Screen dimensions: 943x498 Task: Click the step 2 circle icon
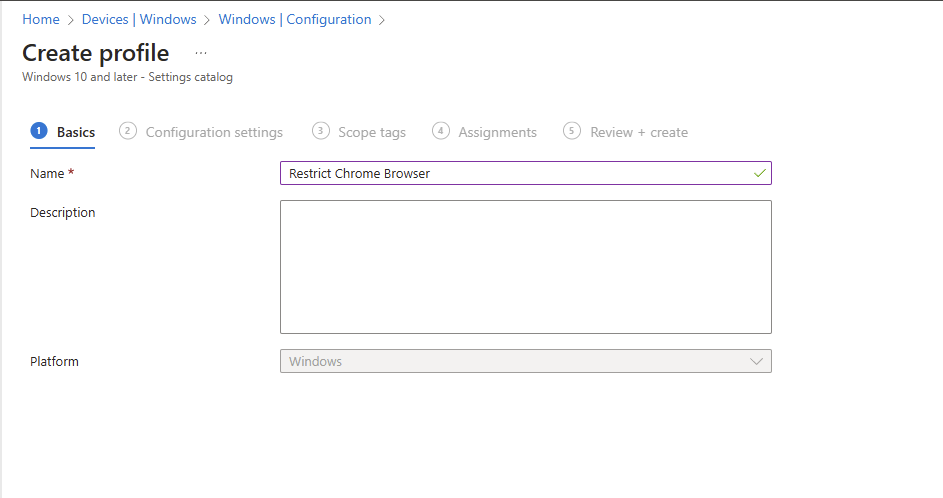[128, 131]
